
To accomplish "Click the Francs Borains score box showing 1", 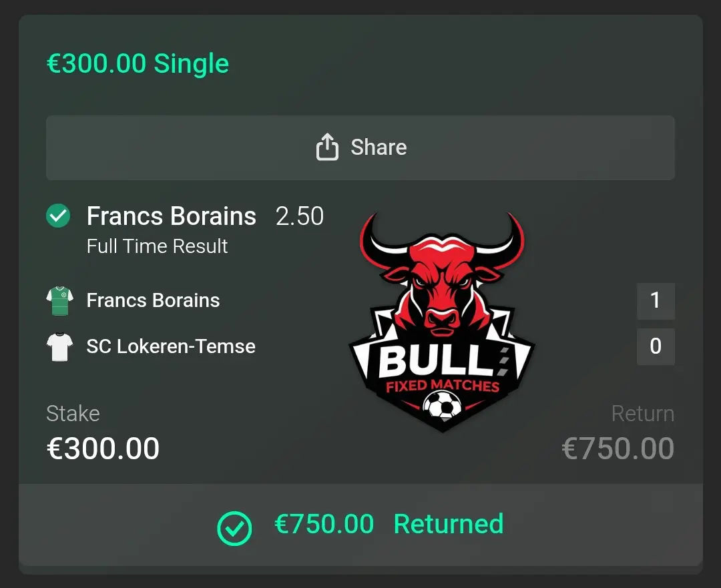I will tap(656, 300).
